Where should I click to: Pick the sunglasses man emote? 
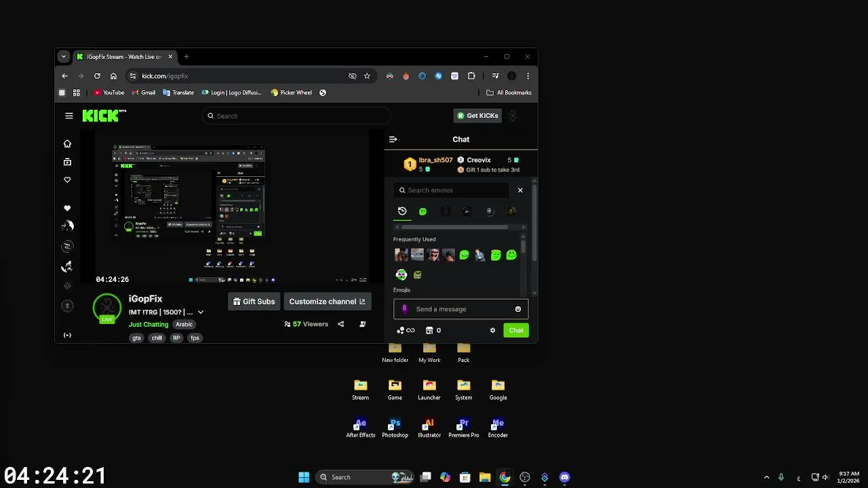433,255
